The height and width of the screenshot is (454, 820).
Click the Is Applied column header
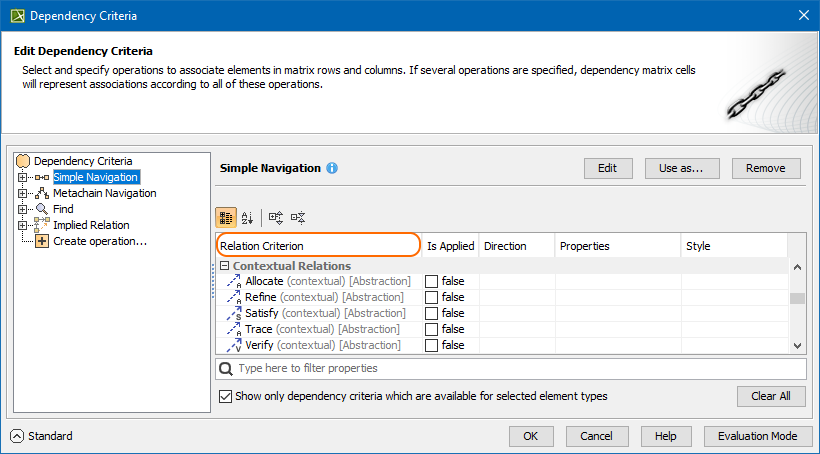(449, 246)
